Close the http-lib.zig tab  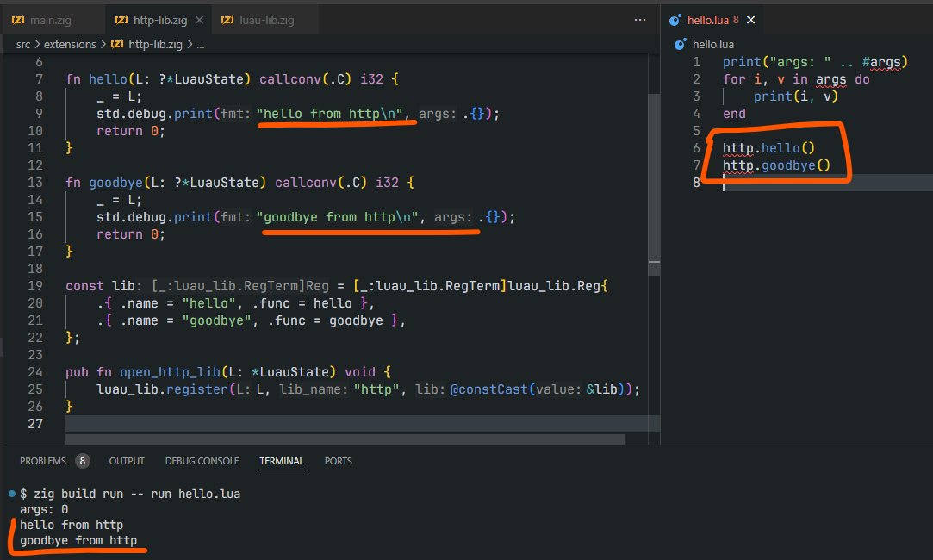(x=199, y=20)
